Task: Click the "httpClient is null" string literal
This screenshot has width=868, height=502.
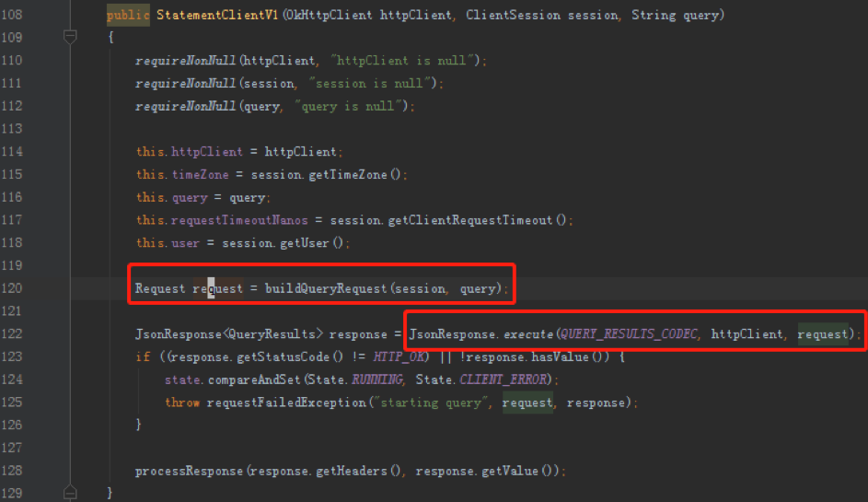Action: point(402,61)
